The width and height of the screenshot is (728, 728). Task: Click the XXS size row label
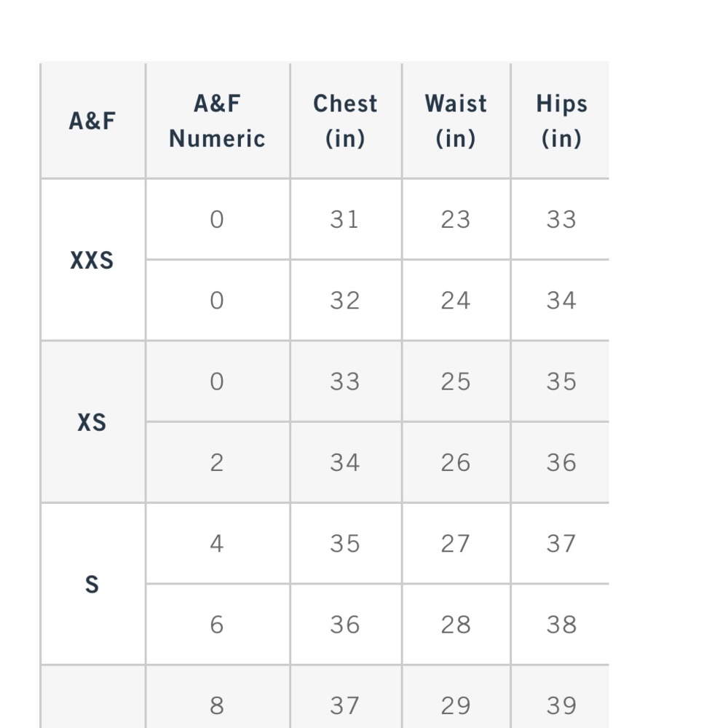(92, 260)
